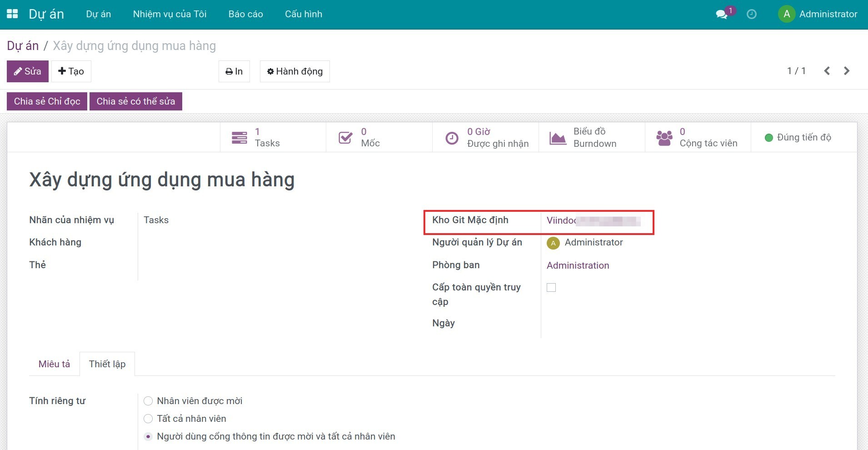Open the In print dropdown
This screenshot has width=868, height=450.
[x=234, y=71]
